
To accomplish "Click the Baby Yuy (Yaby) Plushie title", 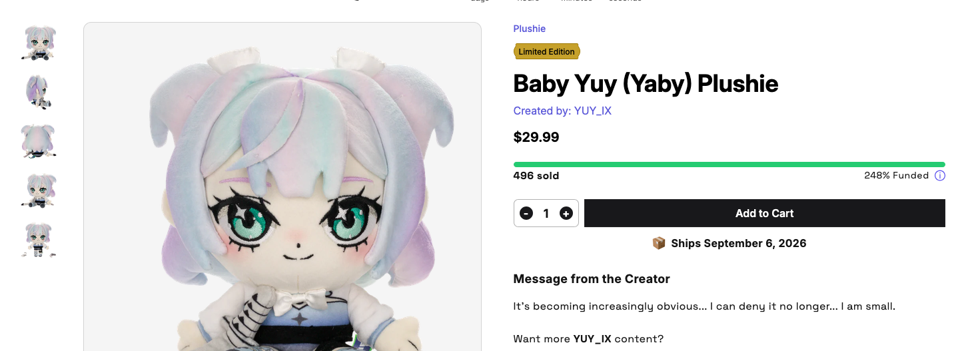I will [x=646, y=84].
